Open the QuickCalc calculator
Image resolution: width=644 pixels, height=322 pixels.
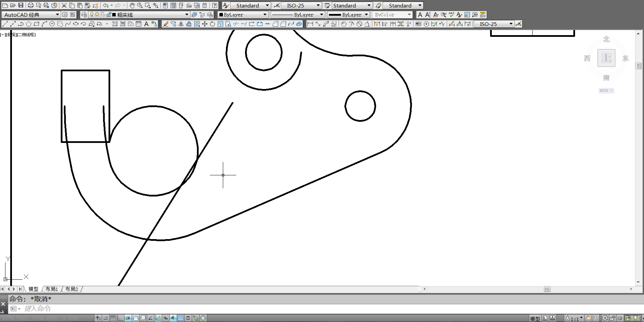(x=205, y=5)
